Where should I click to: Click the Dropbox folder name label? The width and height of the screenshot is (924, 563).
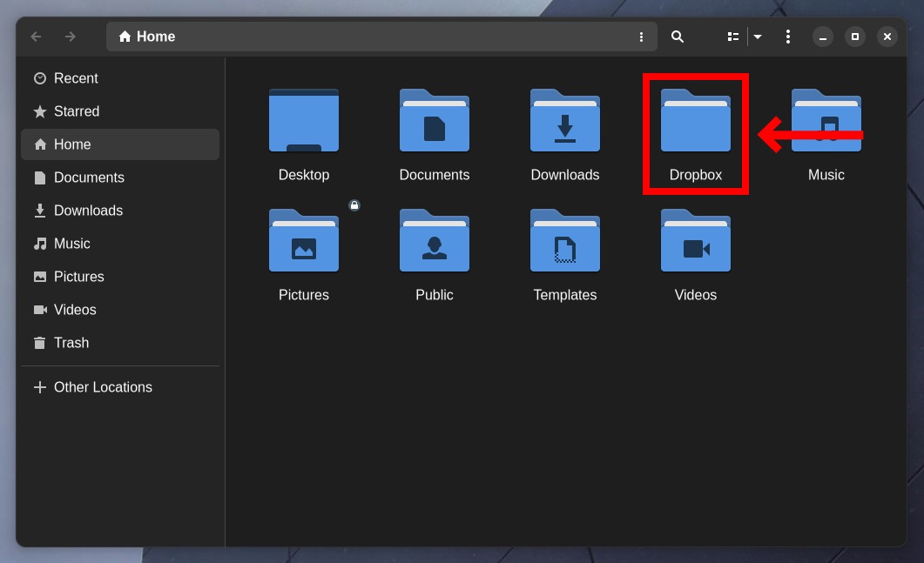[x=695, y=175]
